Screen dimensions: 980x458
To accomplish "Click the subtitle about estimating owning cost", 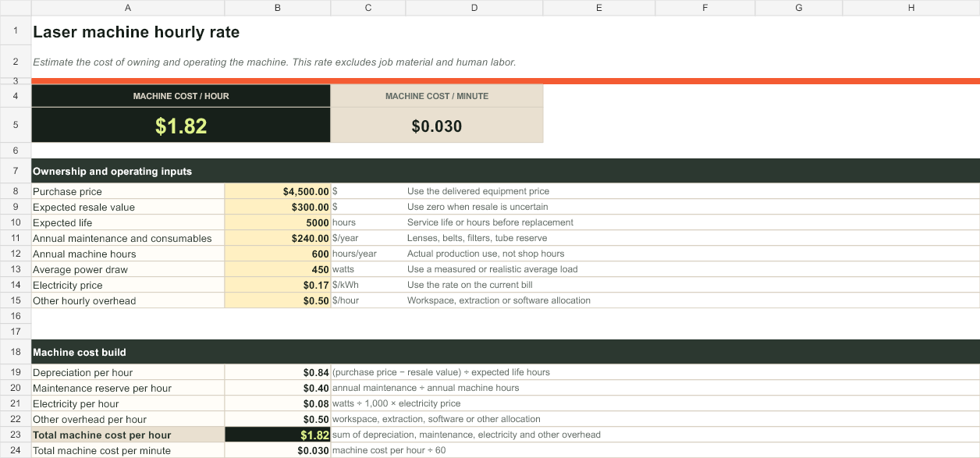I will click(274, 62).
